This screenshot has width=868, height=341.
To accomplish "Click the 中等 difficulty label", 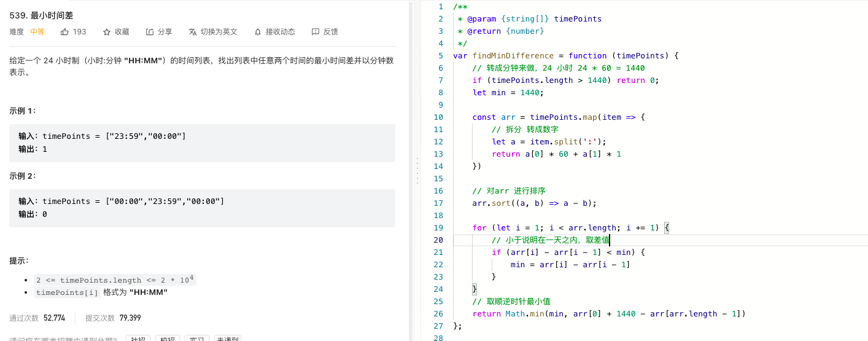I will click(x=37, y=32).
